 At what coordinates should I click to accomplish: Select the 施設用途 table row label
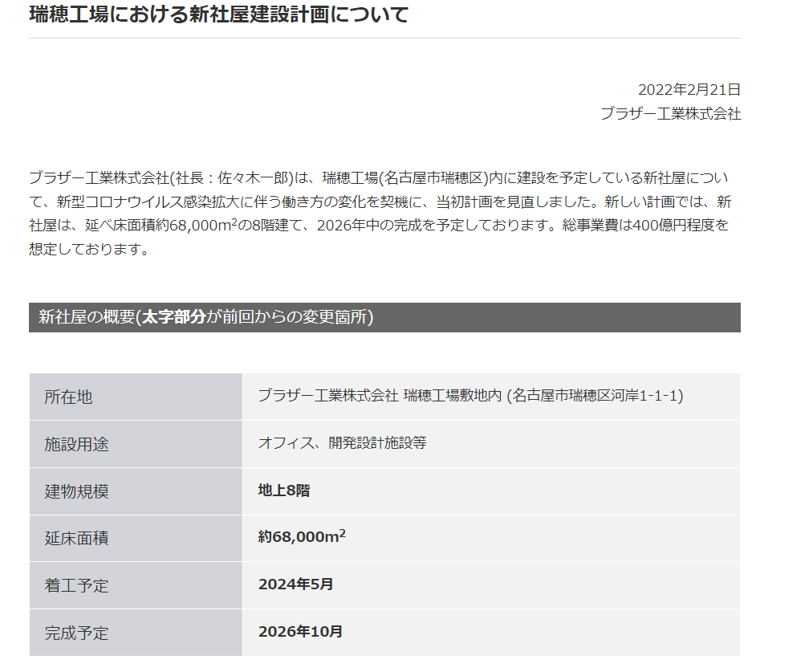click(x=76, y=444)
